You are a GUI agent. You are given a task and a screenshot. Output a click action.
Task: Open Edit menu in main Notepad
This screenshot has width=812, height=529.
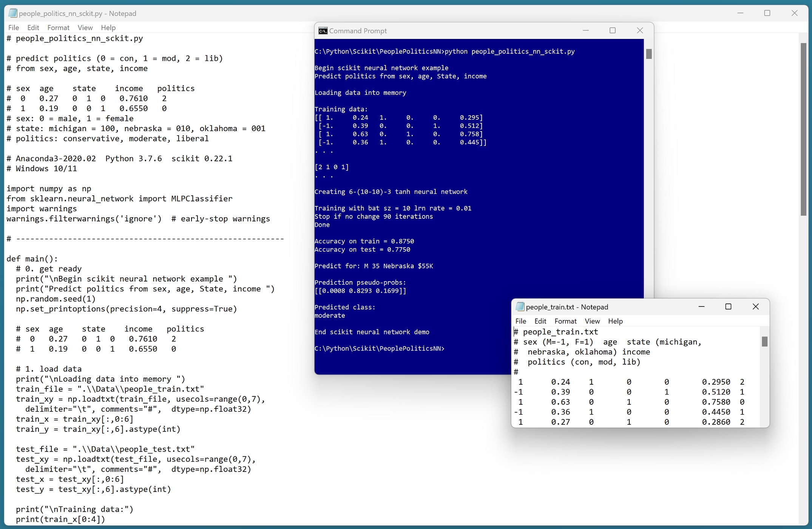33,28
